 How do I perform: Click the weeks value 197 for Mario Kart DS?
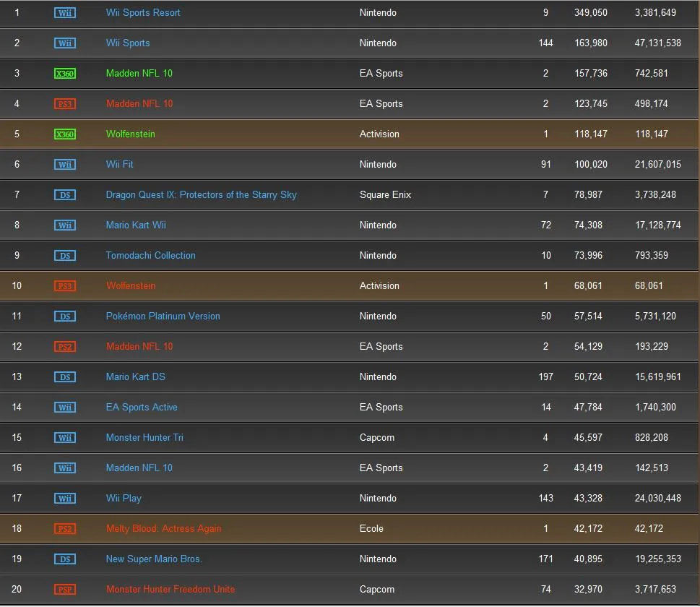[x=545, y=377]
